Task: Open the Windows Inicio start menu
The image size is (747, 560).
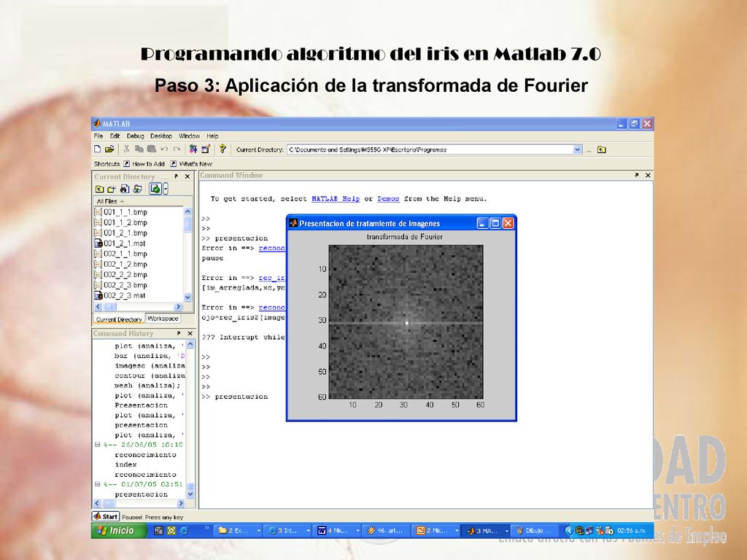Action: (119, 531)
